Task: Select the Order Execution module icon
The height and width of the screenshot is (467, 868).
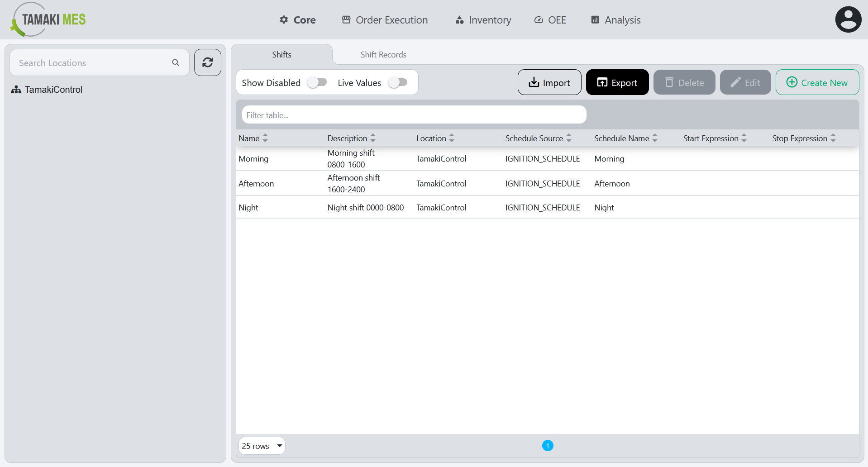Action: [x=346, y=20]
